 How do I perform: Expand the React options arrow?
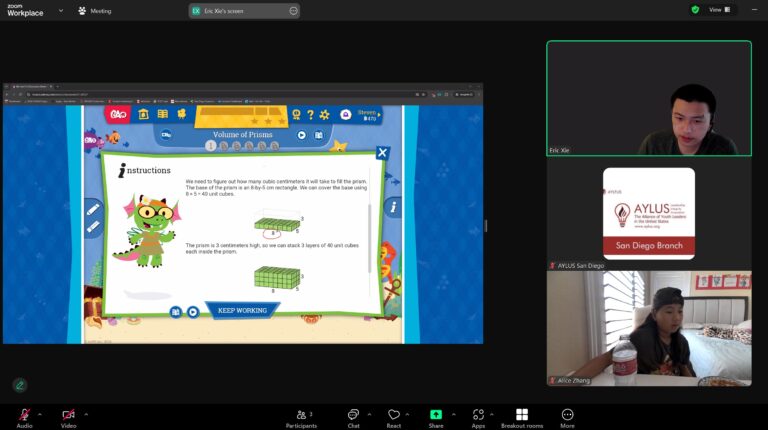point(407,414)
